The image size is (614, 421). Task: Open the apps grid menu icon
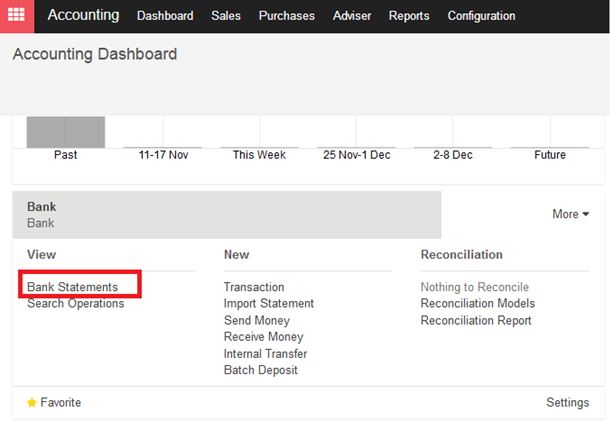[x=16, y=16]
